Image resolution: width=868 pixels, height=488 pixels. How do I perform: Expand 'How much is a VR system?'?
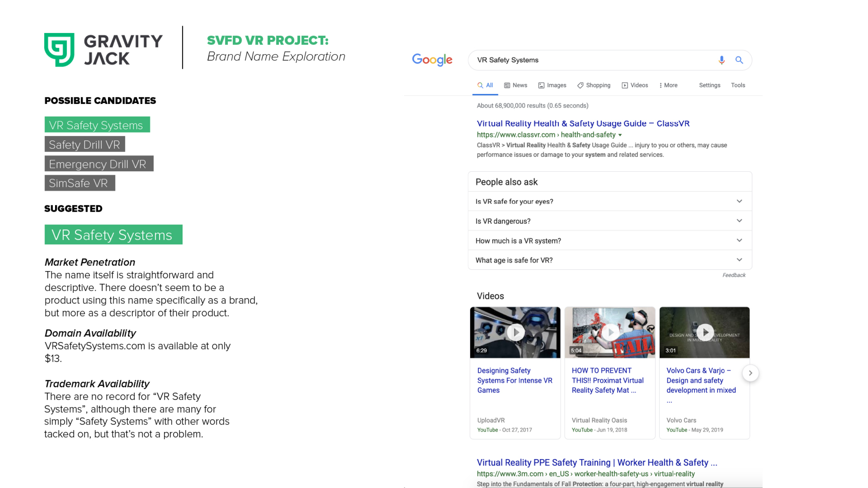tap(610, 240)
